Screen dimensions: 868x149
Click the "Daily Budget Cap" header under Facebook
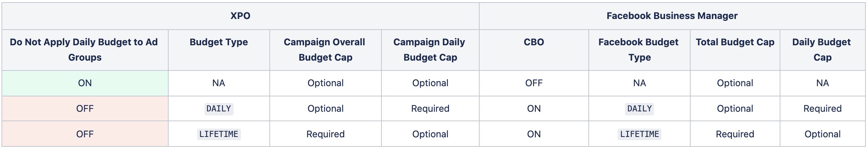(822, 50)
